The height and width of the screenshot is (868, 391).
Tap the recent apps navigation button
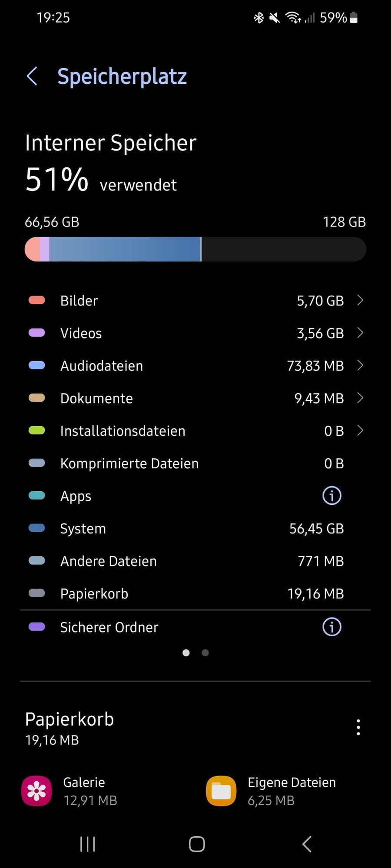click(x=88, y=844)
